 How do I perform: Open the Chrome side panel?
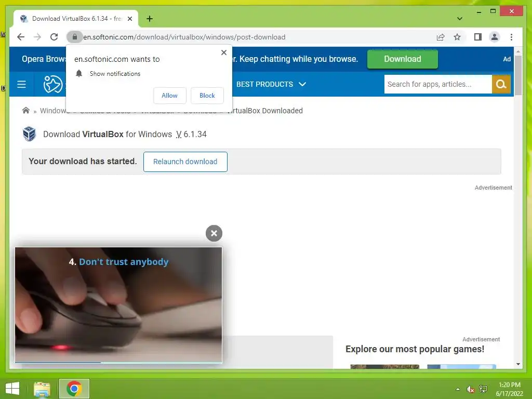tap(478, 37)
